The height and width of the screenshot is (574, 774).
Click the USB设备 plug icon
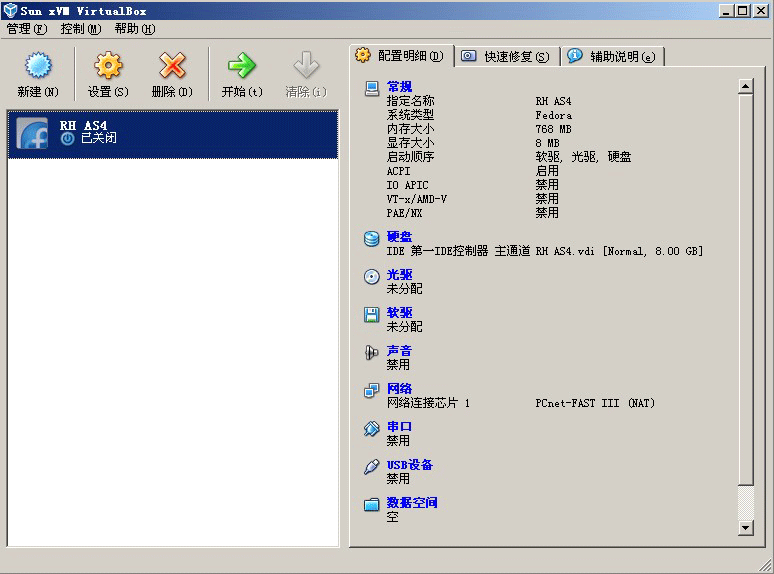point(371,466)
